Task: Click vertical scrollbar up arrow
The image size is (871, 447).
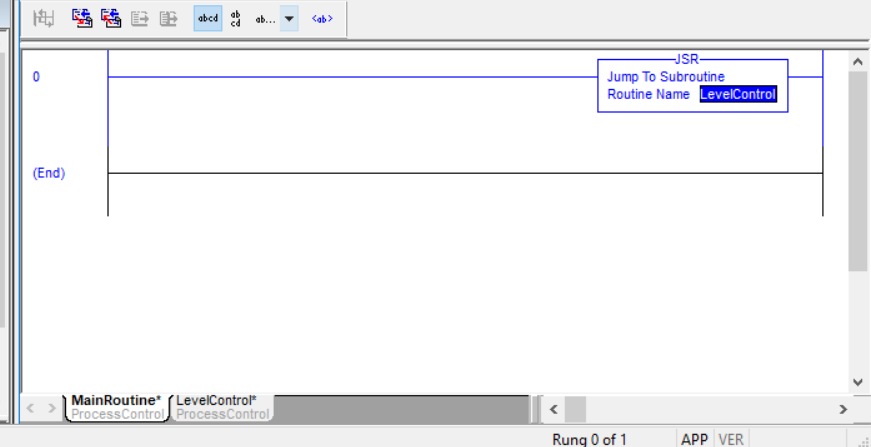Action: (857, 62)
